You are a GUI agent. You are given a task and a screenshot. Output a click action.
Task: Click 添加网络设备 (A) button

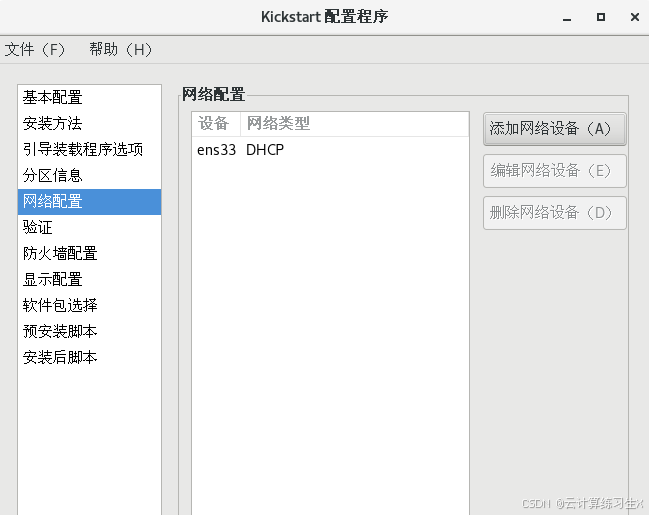point(555,129)
